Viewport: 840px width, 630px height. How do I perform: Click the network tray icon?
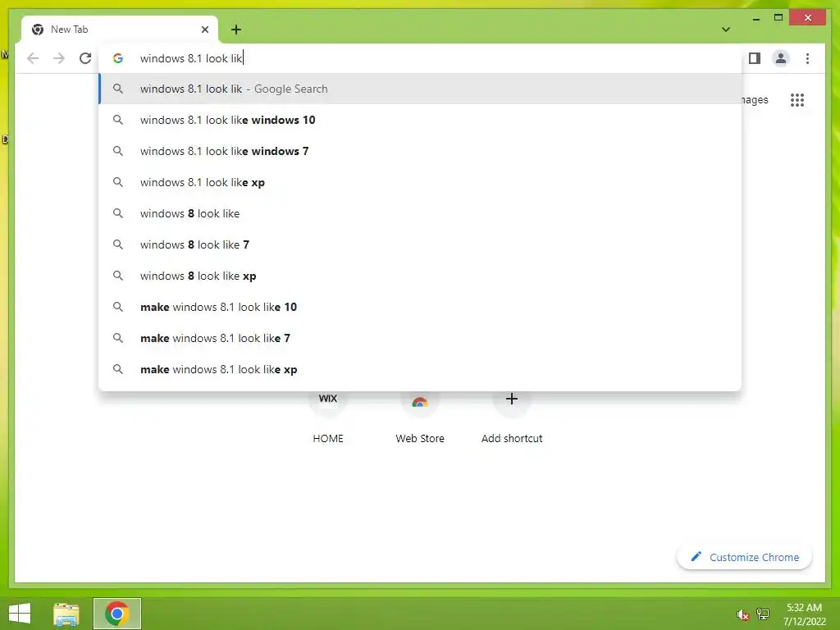pos(763,614)
